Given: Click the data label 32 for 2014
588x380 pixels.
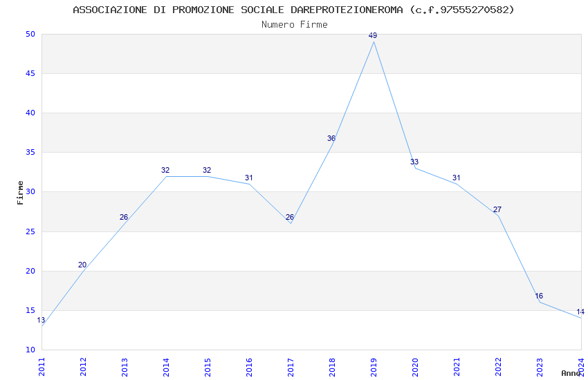Looking at the screenshot, I should click(165, 170).
